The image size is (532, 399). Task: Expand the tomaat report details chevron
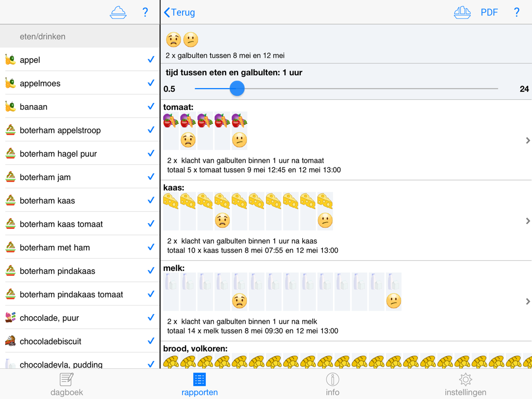[528, 140]
